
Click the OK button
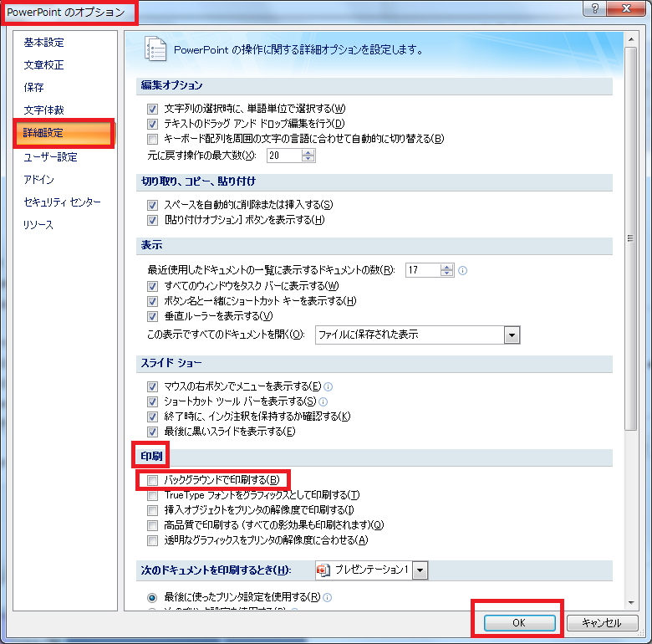[519, 623]
